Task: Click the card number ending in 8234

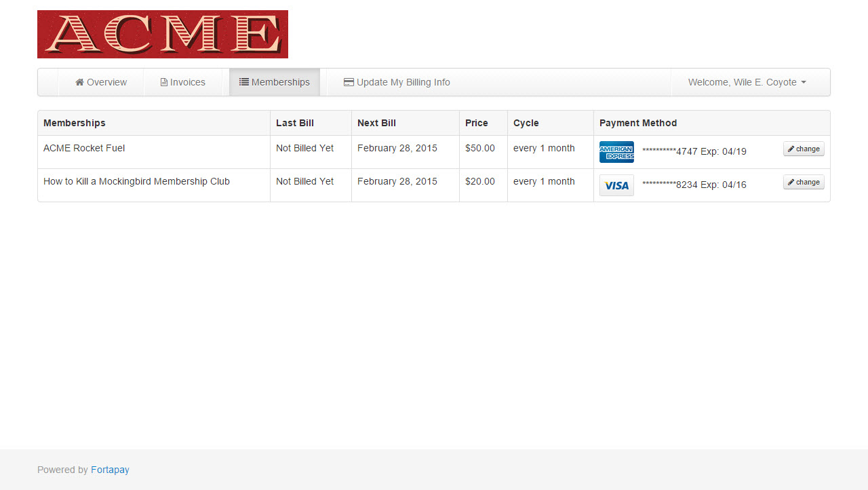Action: pos(694,185)
